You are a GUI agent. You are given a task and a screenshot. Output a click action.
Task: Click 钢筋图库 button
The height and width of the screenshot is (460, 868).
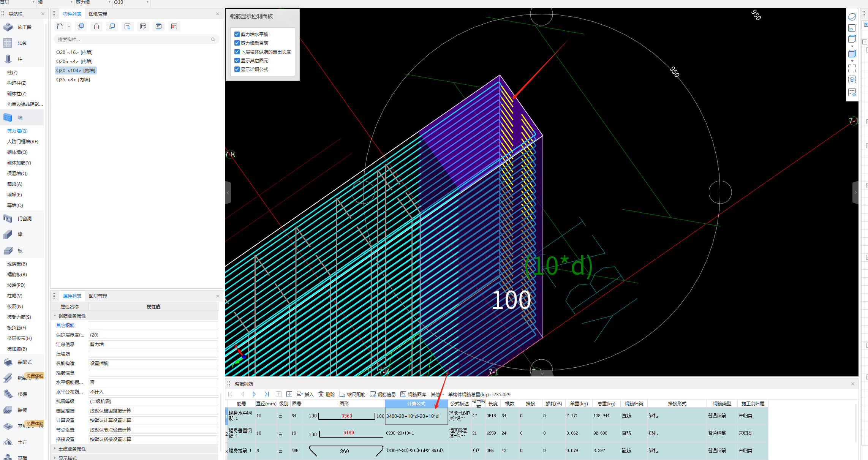pos(413,394)
